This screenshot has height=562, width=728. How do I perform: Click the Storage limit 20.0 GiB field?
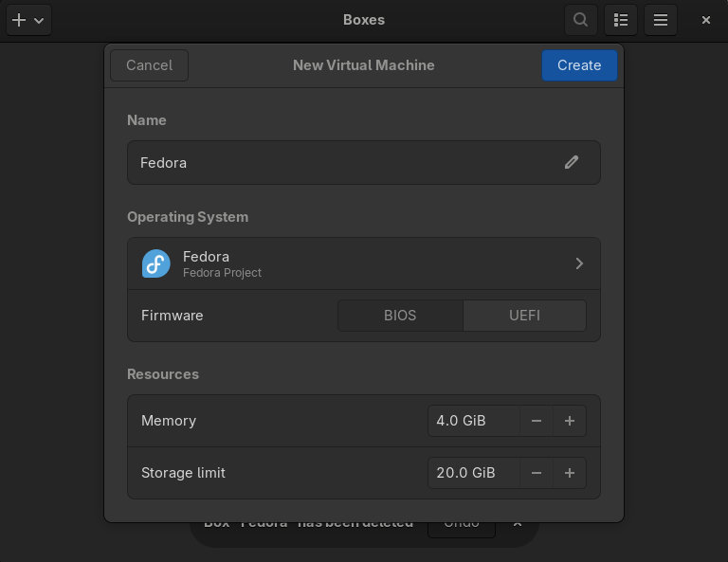tap(474, 473)
